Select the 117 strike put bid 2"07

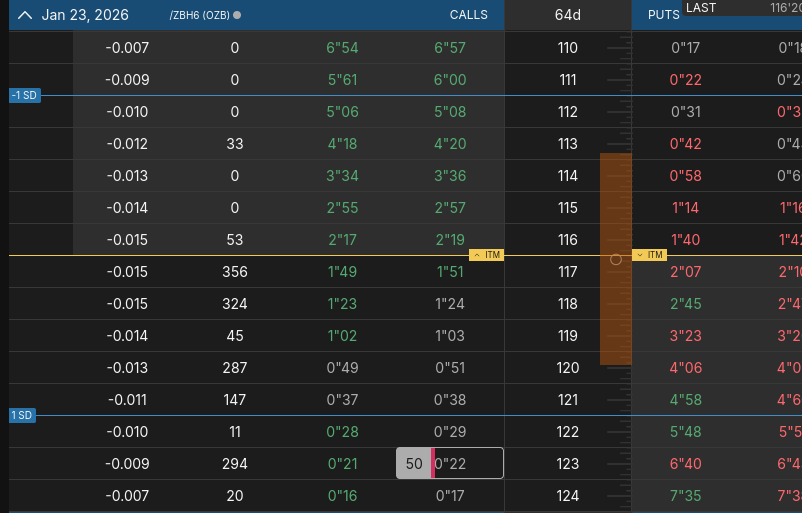(685, 272)
